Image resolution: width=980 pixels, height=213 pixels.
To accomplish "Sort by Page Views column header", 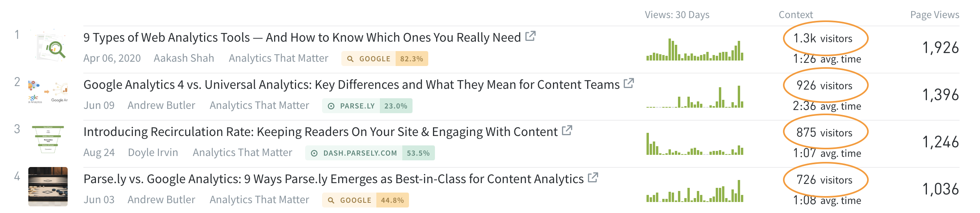I will click(x=935, y=15).
